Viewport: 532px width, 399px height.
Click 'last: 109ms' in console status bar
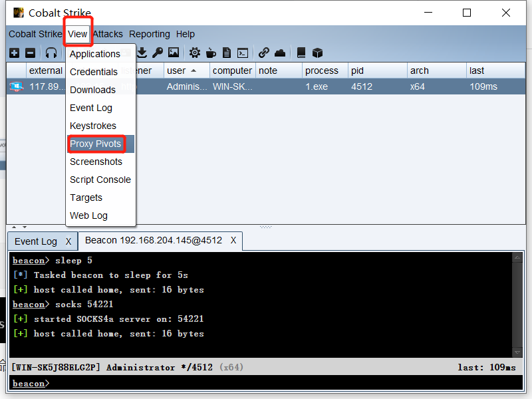(487, 368)
